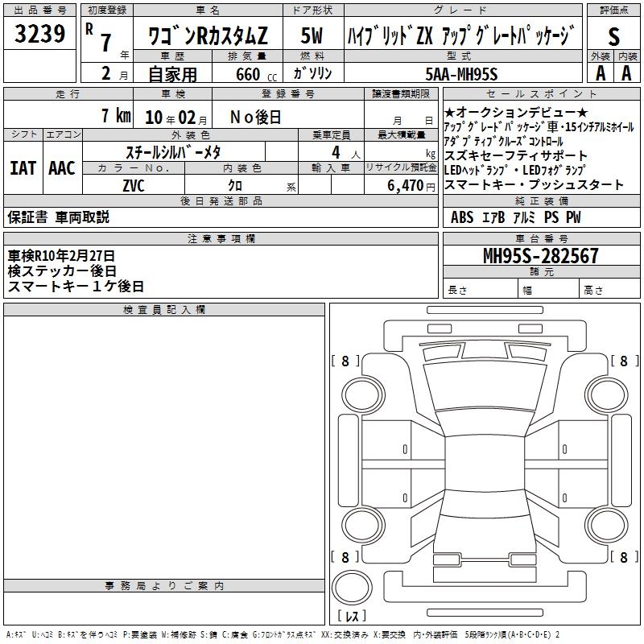
Task: Click the fuel type ガソリン
Action: [x=312, y=73]
